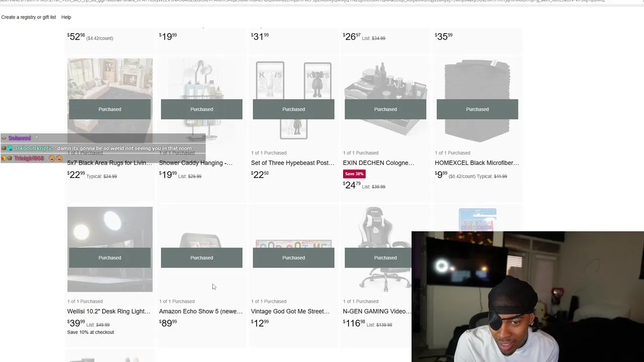Click the $39.99 price of the ring light
Image resolution: width=644 pixels, height=362 pixels.
pyautogui.click(x=76, y=323)
